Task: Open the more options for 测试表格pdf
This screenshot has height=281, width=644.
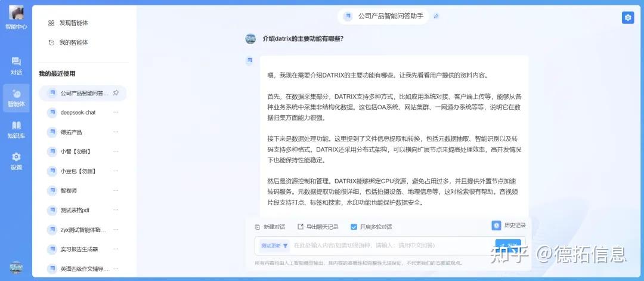Action: click(116, 210)
